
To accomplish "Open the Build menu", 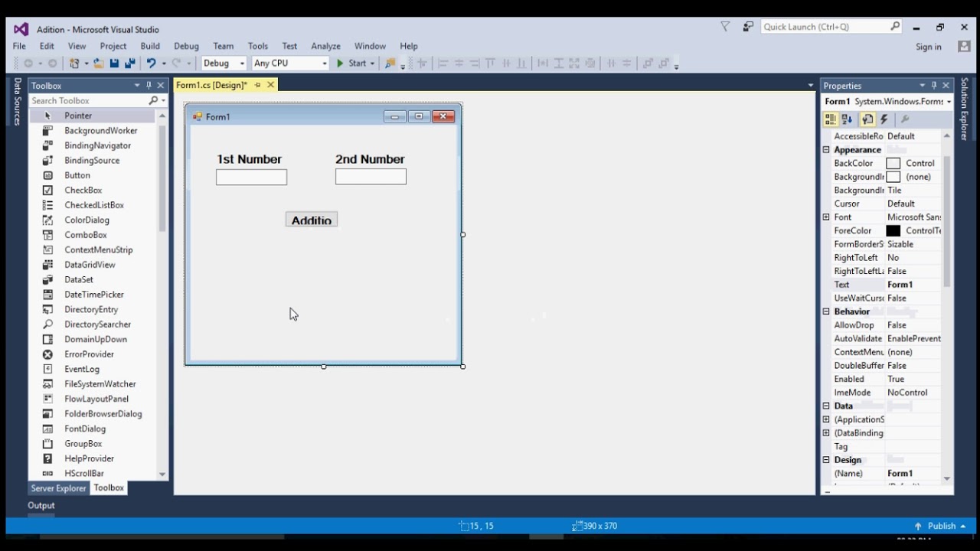I will (150, 46).
